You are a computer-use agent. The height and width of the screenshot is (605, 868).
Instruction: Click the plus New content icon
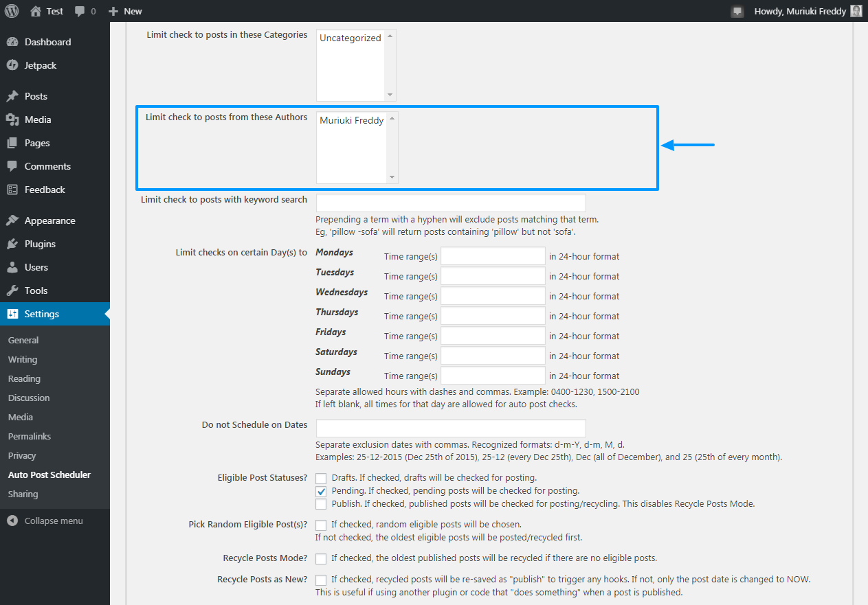click(113, 11)
